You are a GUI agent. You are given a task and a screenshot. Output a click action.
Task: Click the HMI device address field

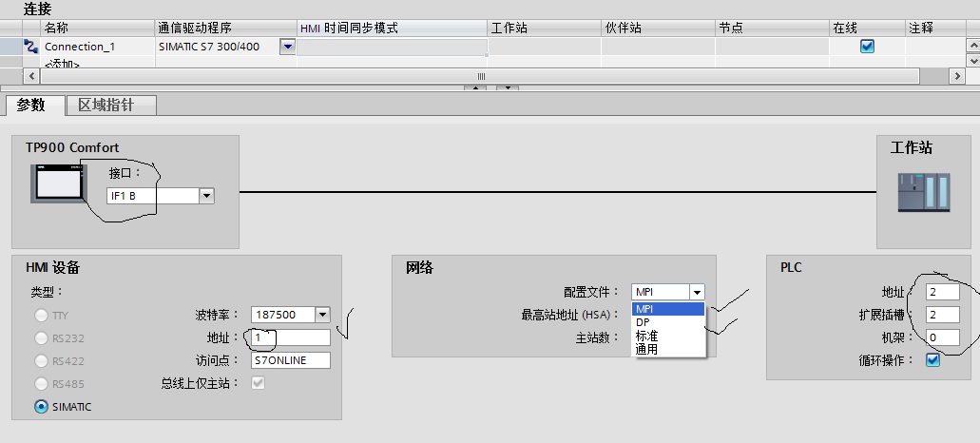tap(291, 337)
